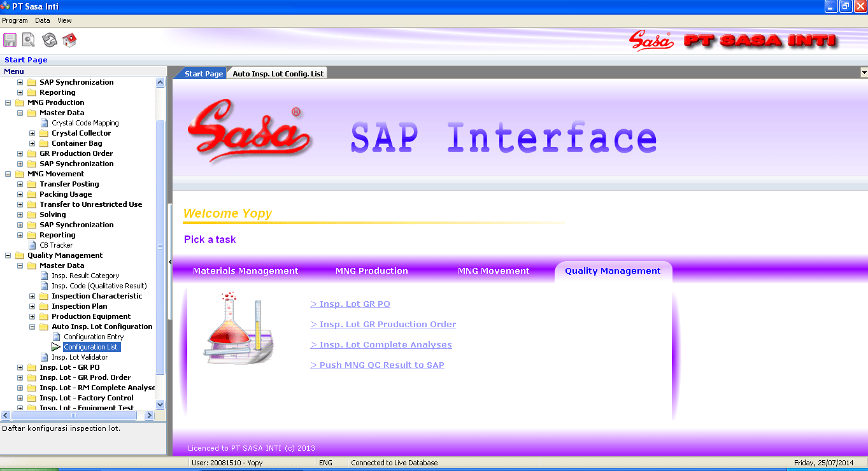868x471 pixels.
Task: Click the horizontal scroll right arrow
Action: (150, 415)
